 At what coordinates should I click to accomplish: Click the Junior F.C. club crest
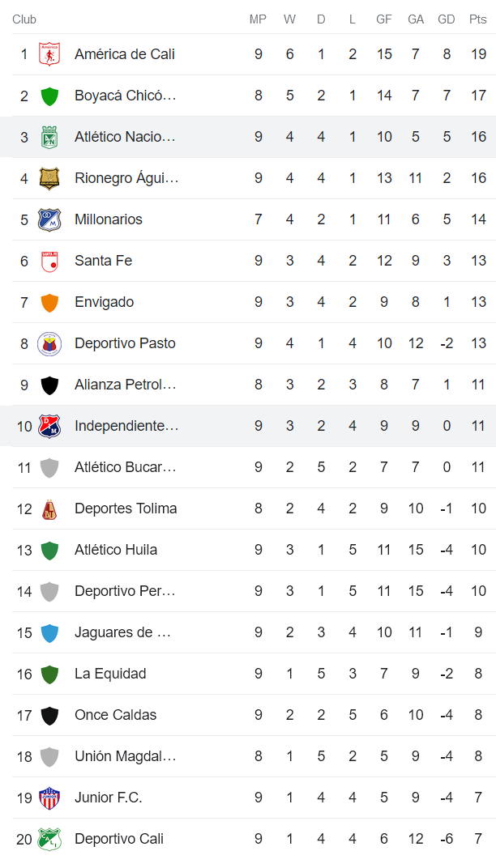(49, 797)
